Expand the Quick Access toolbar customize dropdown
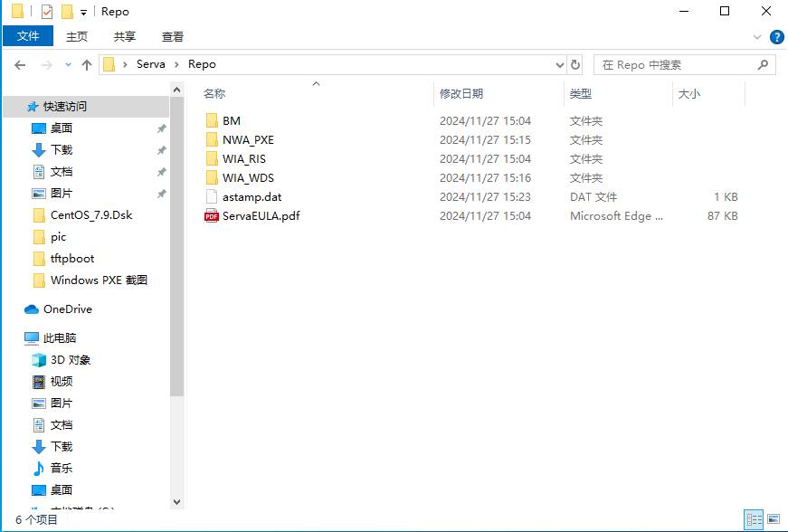Screen dimensions: 788x532 84,13
